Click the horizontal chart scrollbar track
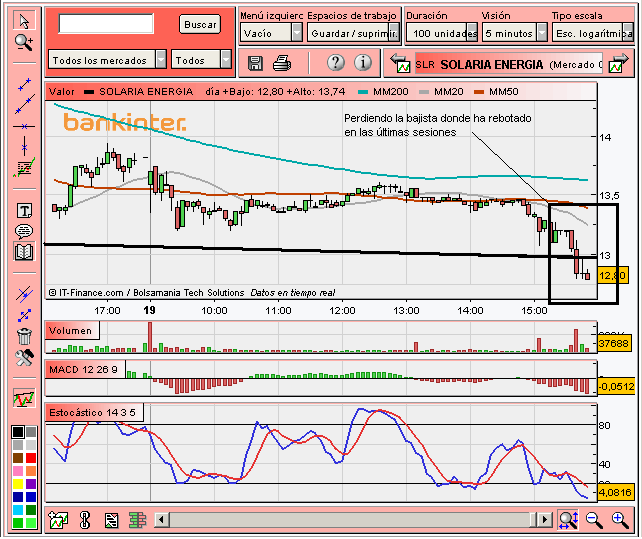The width and height of the screenshot is (642, 539). pyautogui.click(x=353, y=520)
